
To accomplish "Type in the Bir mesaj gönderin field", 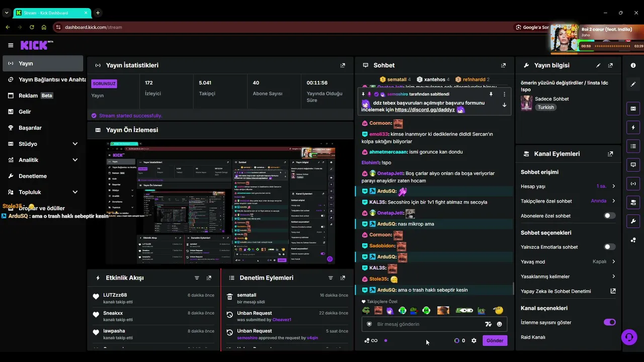I will click(x=428, y=324).
